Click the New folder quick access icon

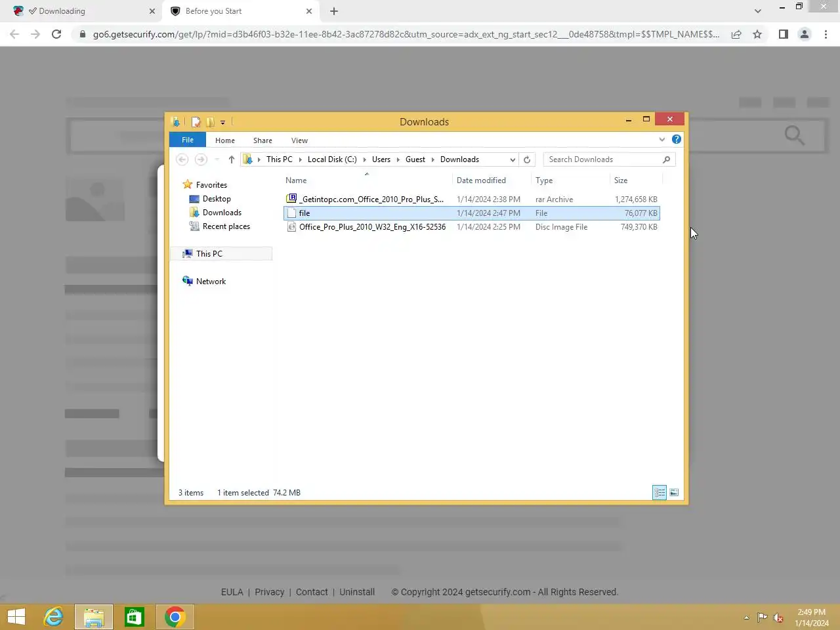pos(210,121)
